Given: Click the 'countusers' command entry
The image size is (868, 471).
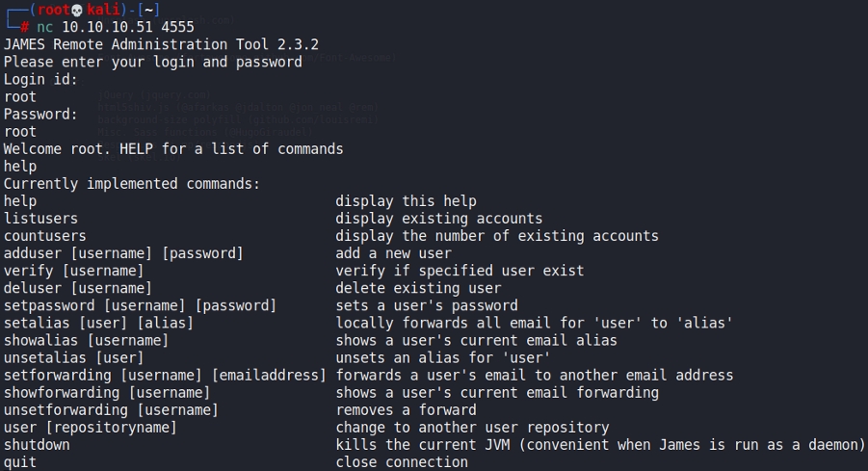Looking at the screenshot, I should pos(44,236).
